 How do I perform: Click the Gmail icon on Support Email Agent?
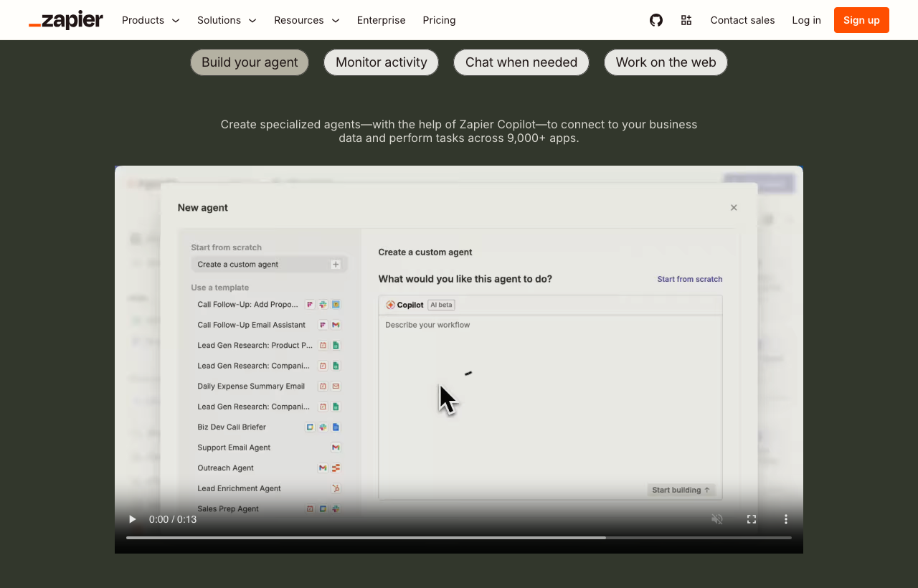pyautogui.click(x=336, y=447)
